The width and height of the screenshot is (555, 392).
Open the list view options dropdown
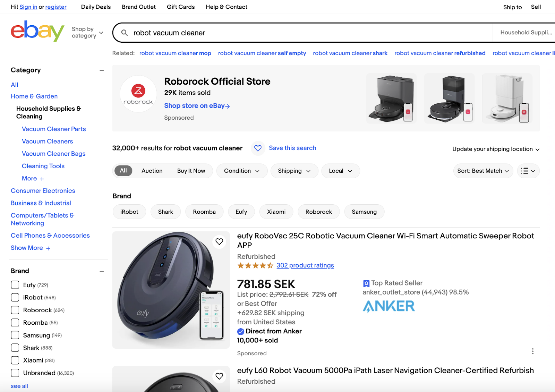[x=528, y=171]
